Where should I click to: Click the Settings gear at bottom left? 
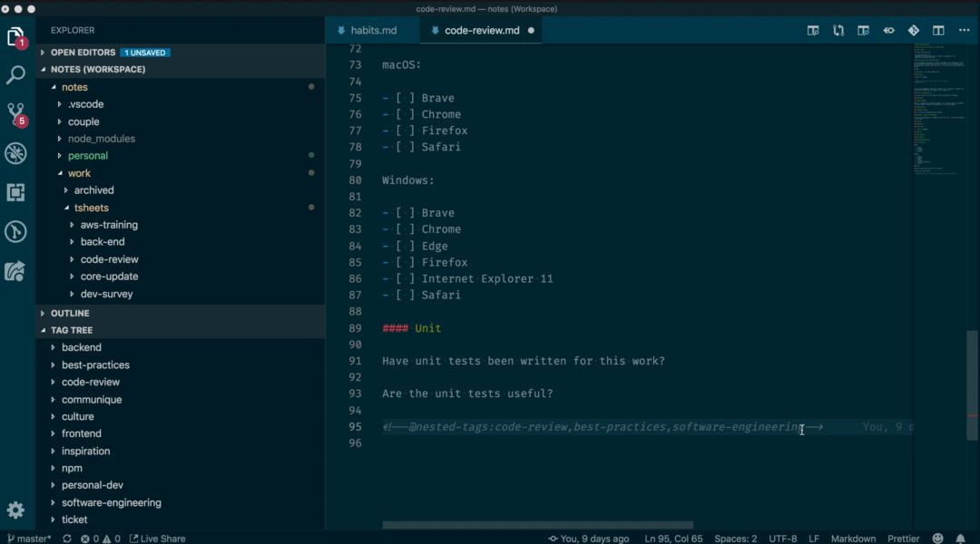[x=15, y=510]
